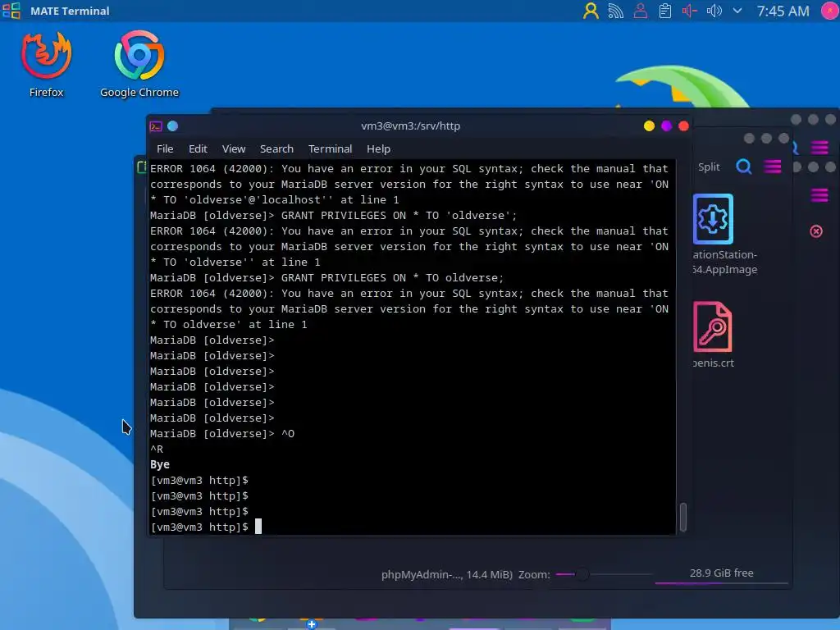This screenshot has width=840, height=630.
Task: Click the pink circled X icon
Action: pos(816,231)
